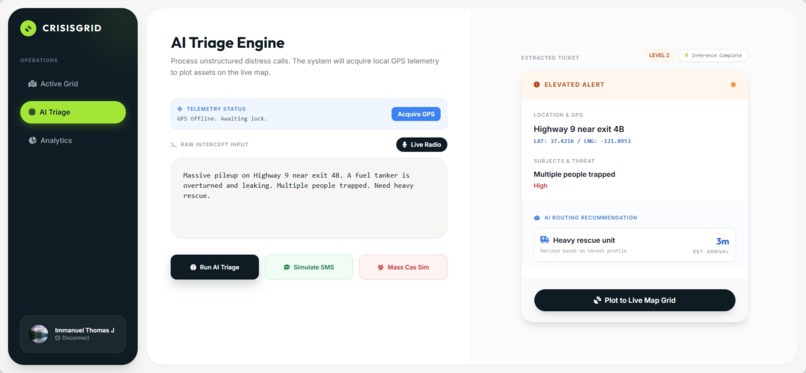The width and height of the screenshot is (806, 373).
Task: Click the LEVEL 2 badge
Action: click(x=659, y=55)
